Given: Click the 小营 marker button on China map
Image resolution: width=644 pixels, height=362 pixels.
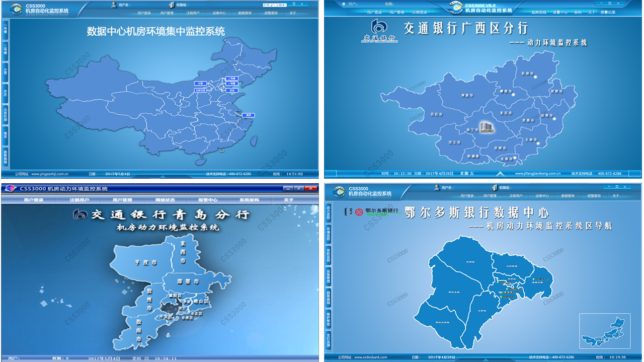Looking at the screenshot, I should point(200,83).
